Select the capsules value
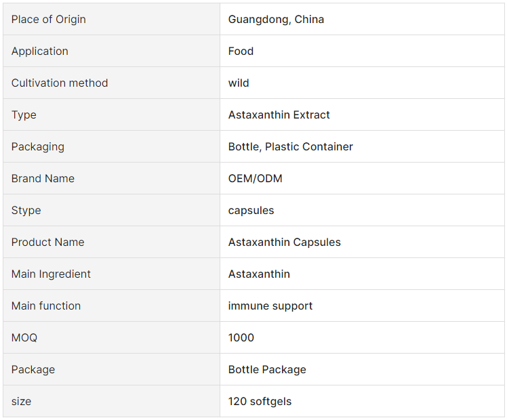507x420 pixels. pos(251,210)
